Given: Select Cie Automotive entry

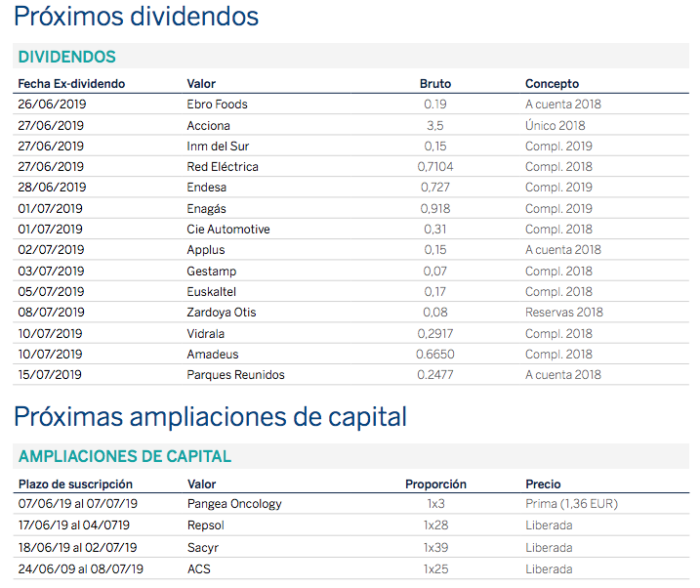Looking at the screenshot, I should pyautogui.click(x=228, y=229).
